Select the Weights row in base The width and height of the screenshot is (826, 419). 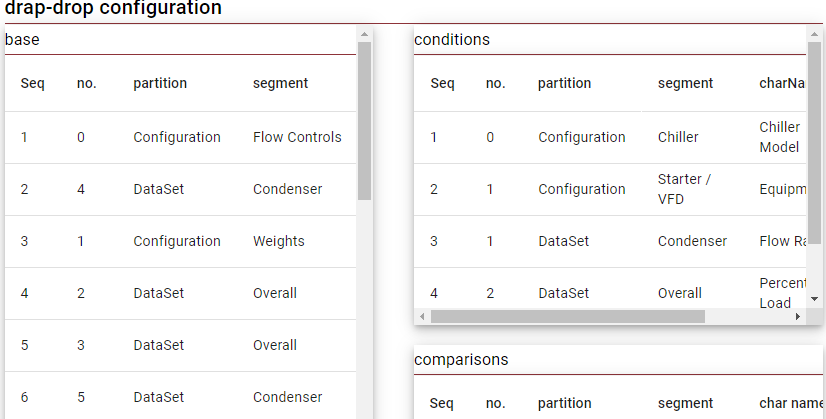coord(279,241)
